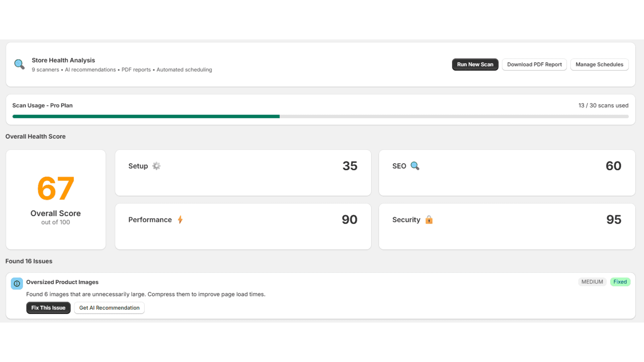Click the Found 16 Issues heading
The image size is (644, 362).
(29, 261)
